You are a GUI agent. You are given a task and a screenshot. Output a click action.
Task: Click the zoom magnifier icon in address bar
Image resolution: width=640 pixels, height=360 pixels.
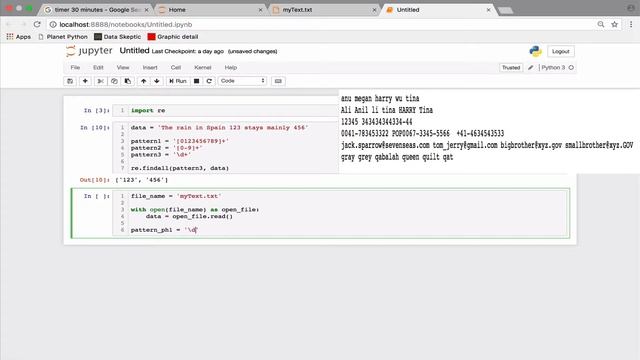point(601,24)
